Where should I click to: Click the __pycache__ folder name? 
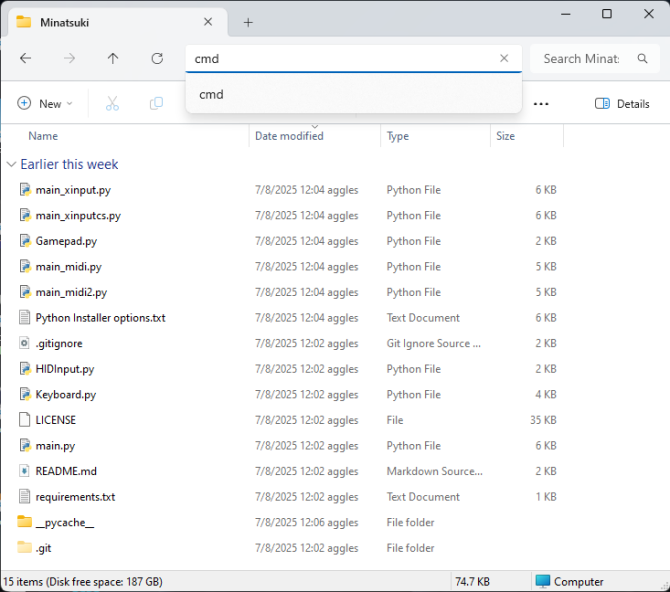[x=65, y=523]
